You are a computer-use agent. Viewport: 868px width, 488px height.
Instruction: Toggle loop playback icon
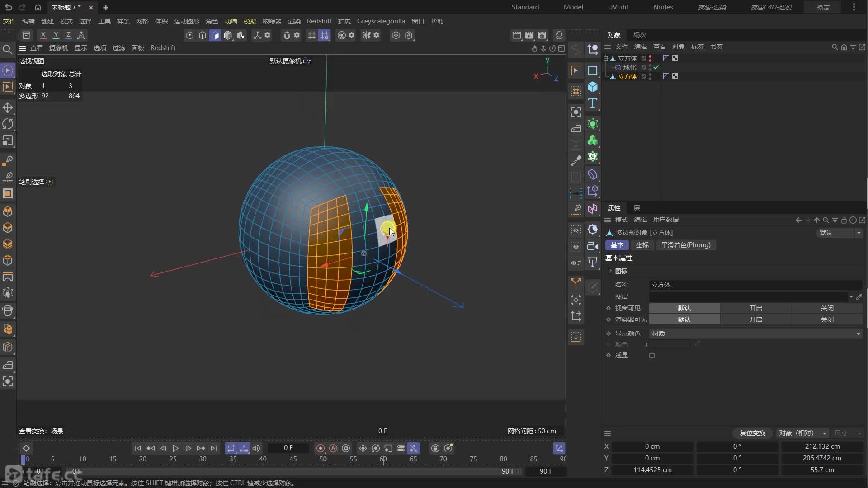[x=231, y=448]
